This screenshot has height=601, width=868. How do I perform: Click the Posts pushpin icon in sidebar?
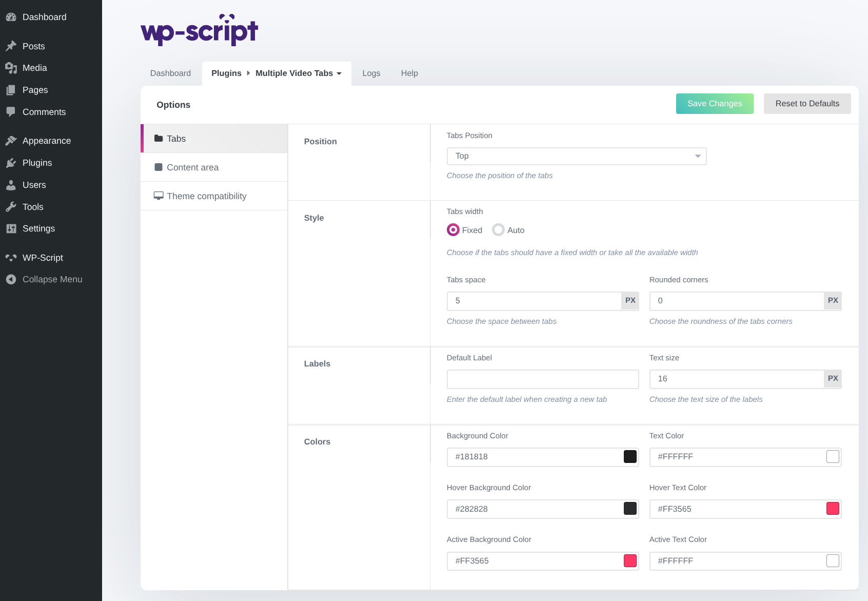[11, 46]
